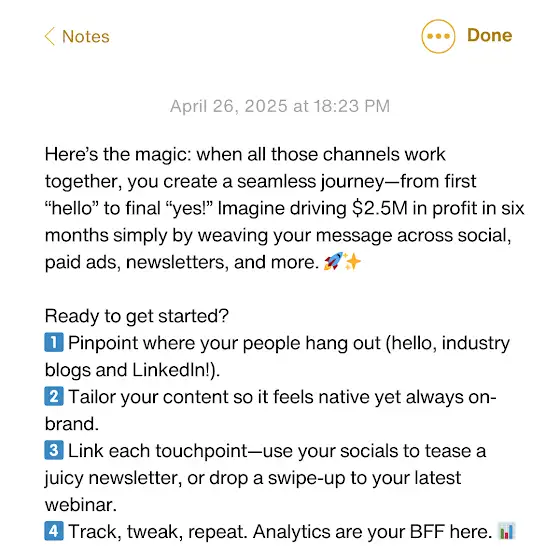The image size is (560, 560).
Task: Click in 'Track, tweak, repeat.' text
Action: pyautogui.click(x=158, y=532)
